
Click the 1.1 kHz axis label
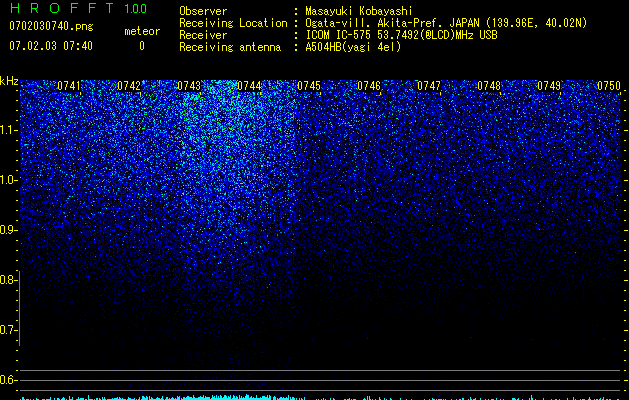[9, 130]
